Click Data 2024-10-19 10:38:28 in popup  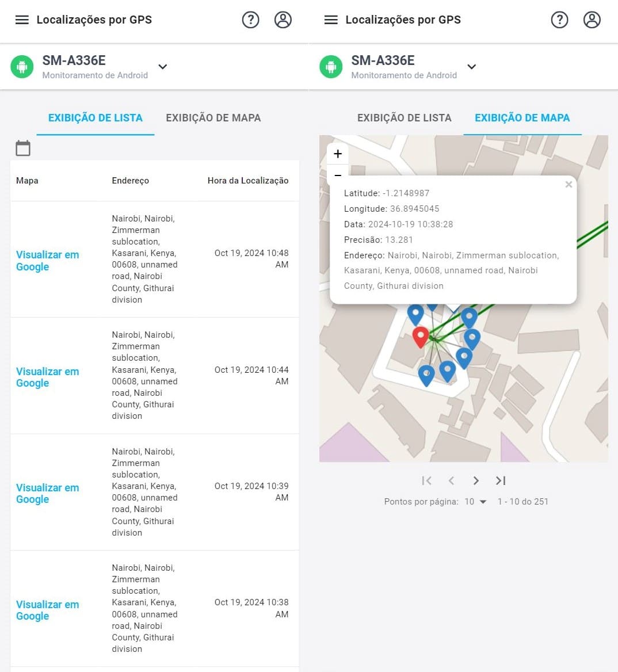click(x=398, y=224)
